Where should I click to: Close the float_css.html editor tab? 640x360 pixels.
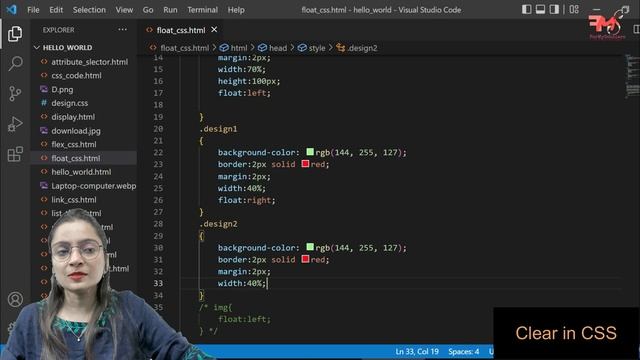pyautogui.click(x=214, y=29)
